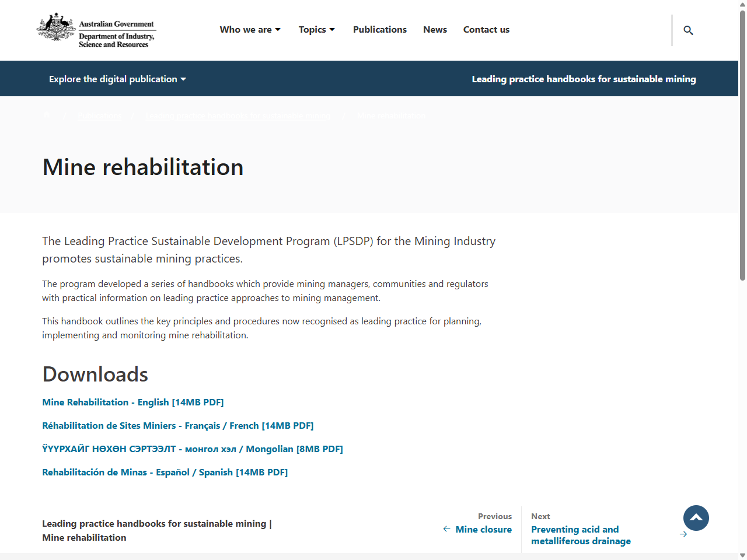The image size is (747, 560).
Task: Click the Mine rehabilitation page heading
Action: (x=143, y=167)
